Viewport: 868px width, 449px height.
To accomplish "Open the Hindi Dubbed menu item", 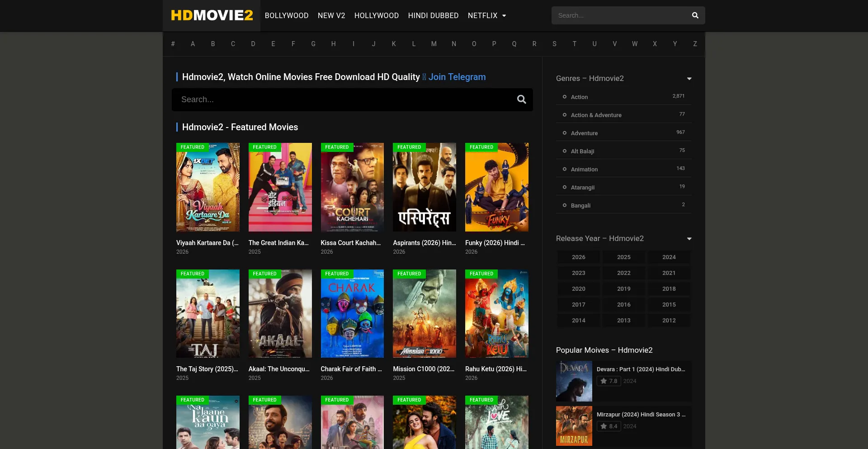I will 433,15.
